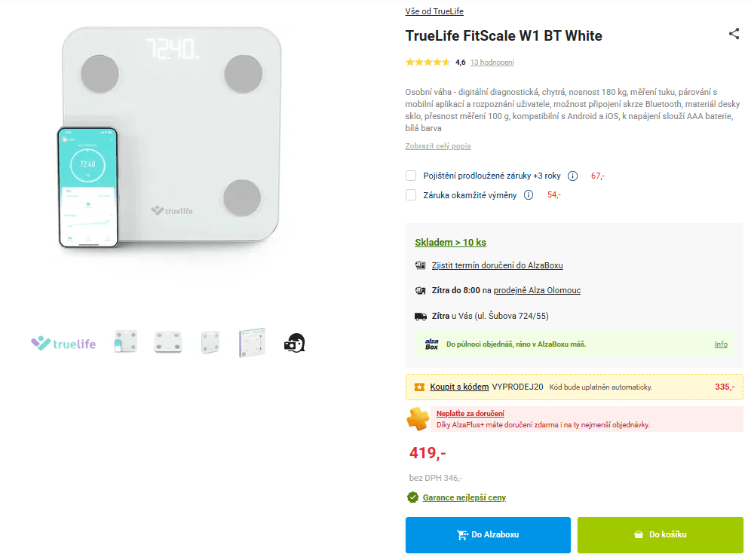Click the green checkmark beside Garance nejlepší ceny
This screenshot has height=560, width=751.
pos(413,497)
